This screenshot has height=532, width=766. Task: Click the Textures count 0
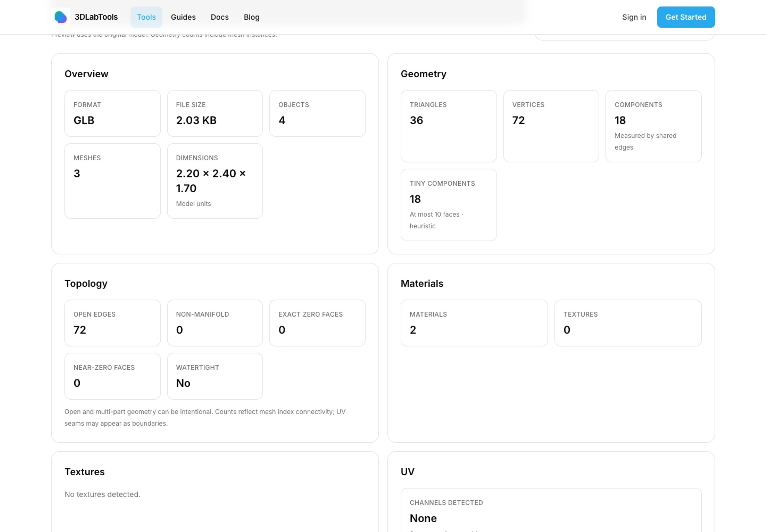567,330
